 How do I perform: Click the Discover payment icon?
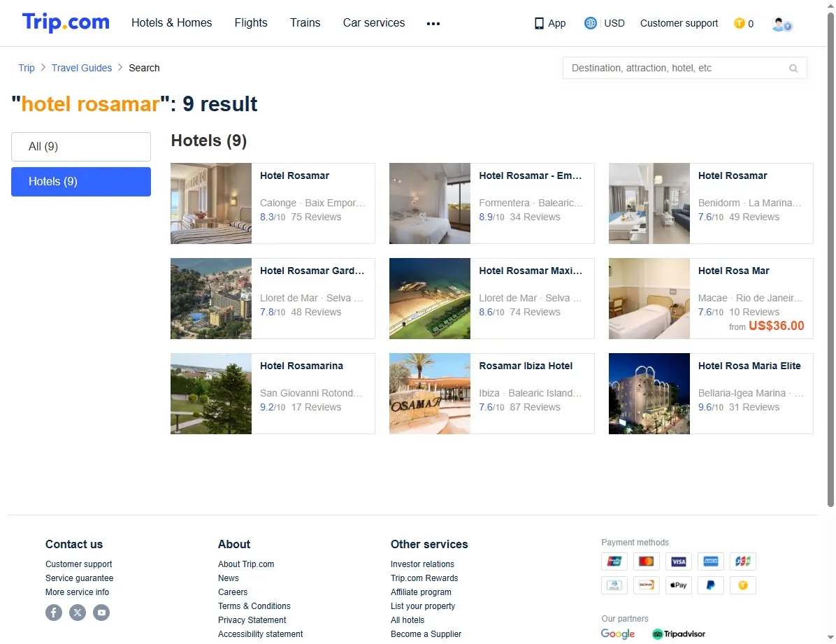(646, 585)
